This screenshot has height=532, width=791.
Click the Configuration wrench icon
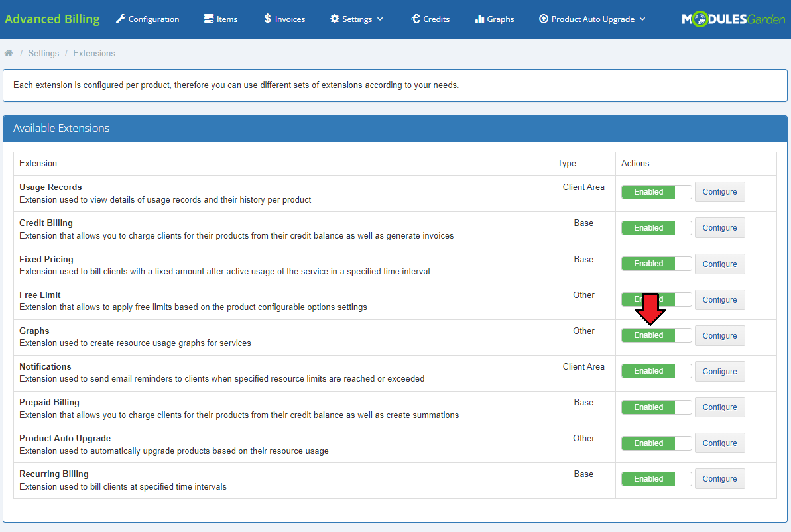click(121, 19)
